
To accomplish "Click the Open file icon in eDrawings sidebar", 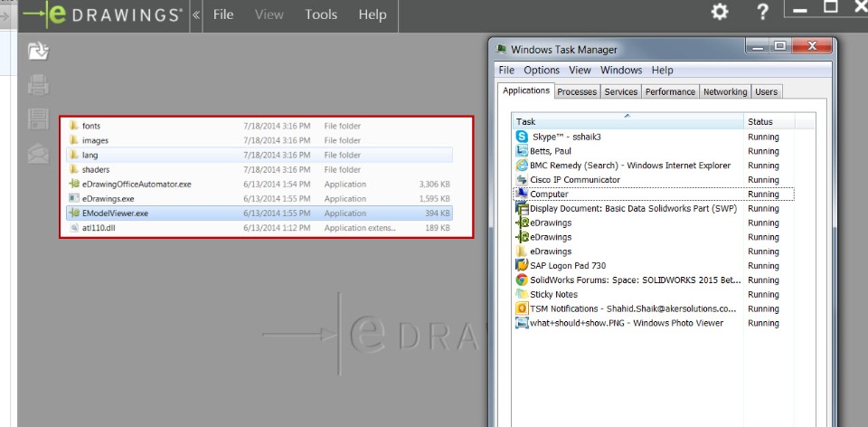I will tap(38, 51).
